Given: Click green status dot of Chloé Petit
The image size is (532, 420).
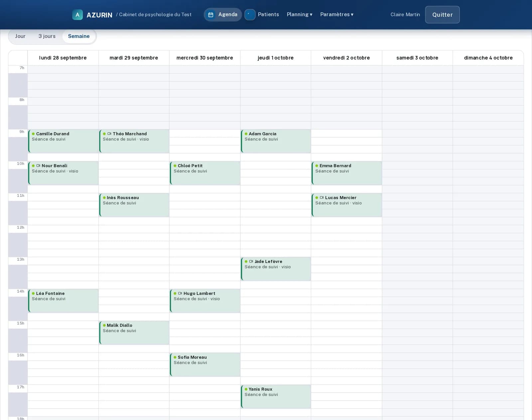Looking at the screenshot, I should click(175, 166).
